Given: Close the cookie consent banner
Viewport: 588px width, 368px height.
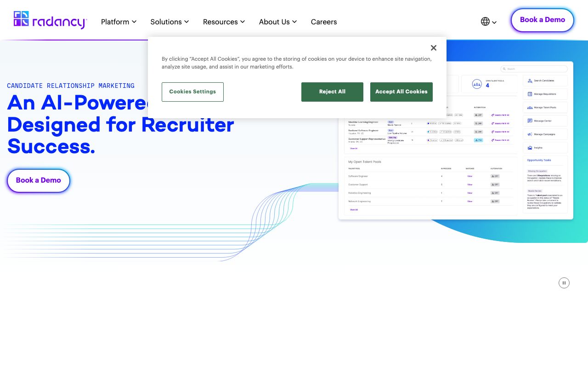Looking at the screenshot, I should click(433, 48).
